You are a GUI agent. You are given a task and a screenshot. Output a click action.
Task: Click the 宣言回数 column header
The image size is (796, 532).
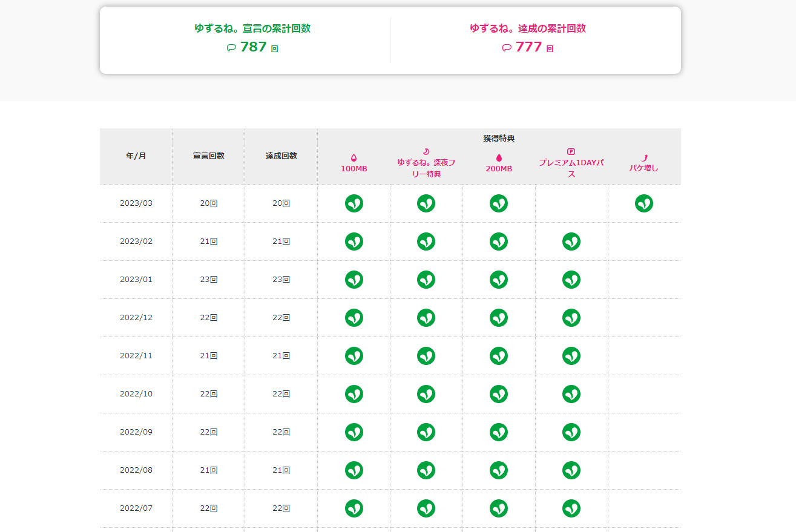coord(209,156)
